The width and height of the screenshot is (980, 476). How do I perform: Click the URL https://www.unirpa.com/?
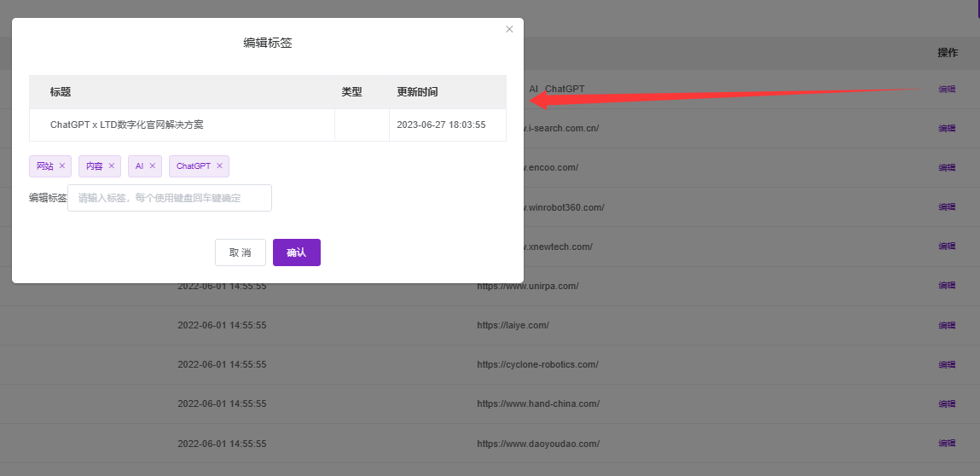tap(527, 286)
